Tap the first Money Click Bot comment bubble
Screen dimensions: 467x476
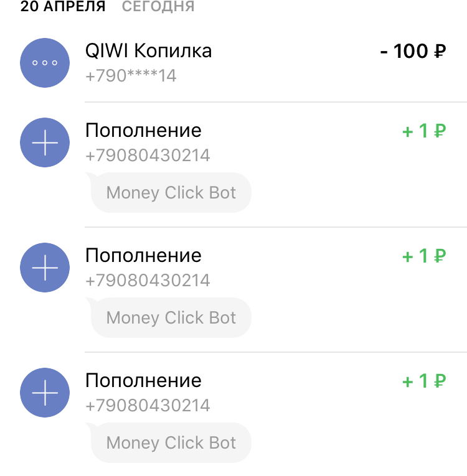point(171,192)
